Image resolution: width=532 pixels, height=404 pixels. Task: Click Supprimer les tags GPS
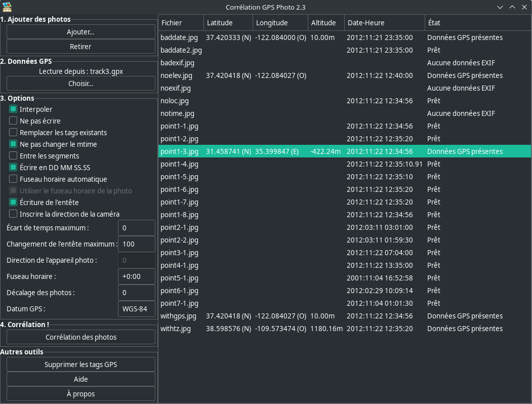click(x=80, y=365)
